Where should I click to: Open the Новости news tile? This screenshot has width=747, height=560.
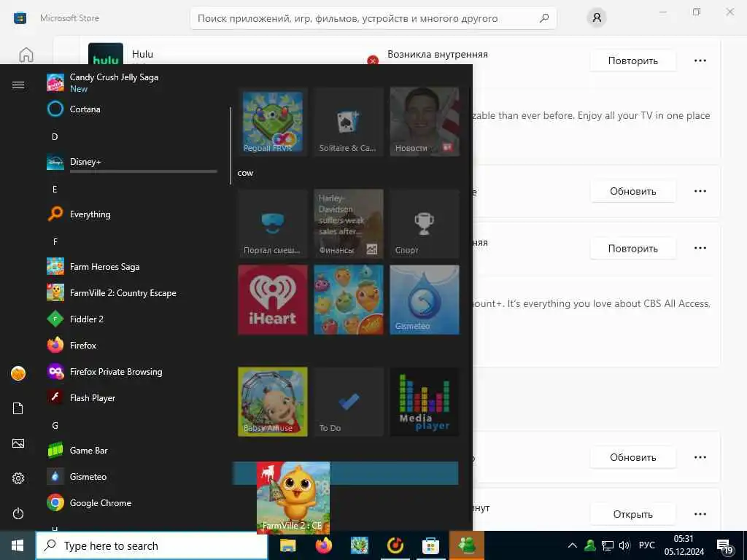click(x=425, y=122)
